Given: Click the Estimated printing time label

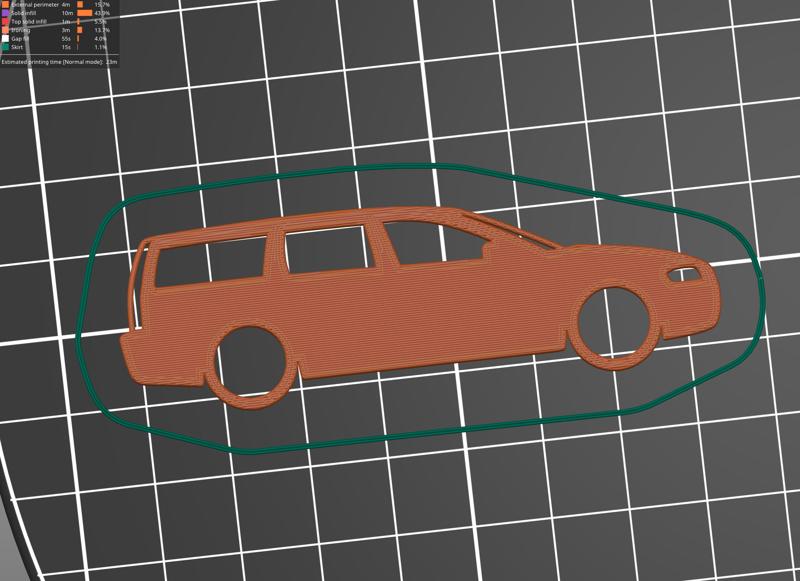Looking at the screenshot, I should 57,60.
